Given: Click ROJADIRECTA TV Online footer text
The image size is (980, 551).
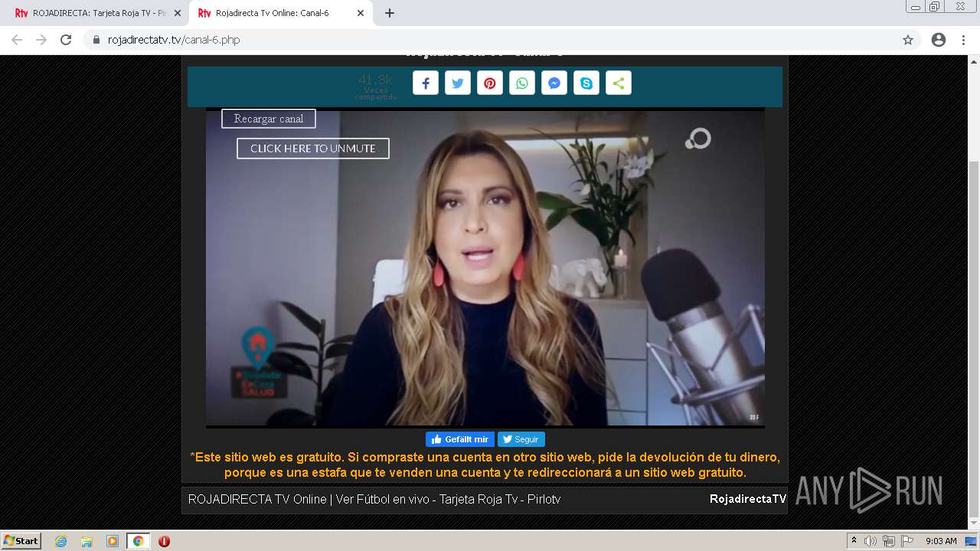Looking at the screenshot, I should tap(374, 499).
